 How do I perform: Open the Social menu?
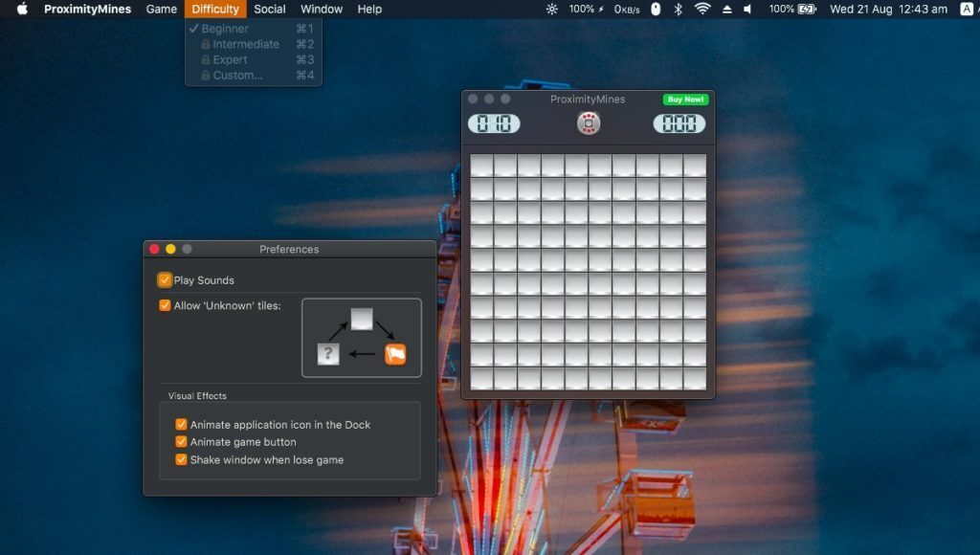pyautogui.click(x=269, y=9)
